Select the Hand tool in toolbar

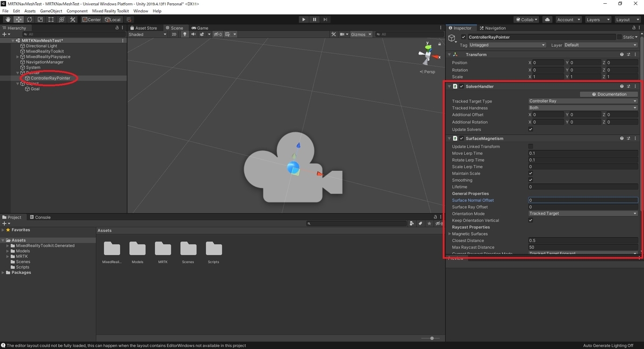coord(8,19)
